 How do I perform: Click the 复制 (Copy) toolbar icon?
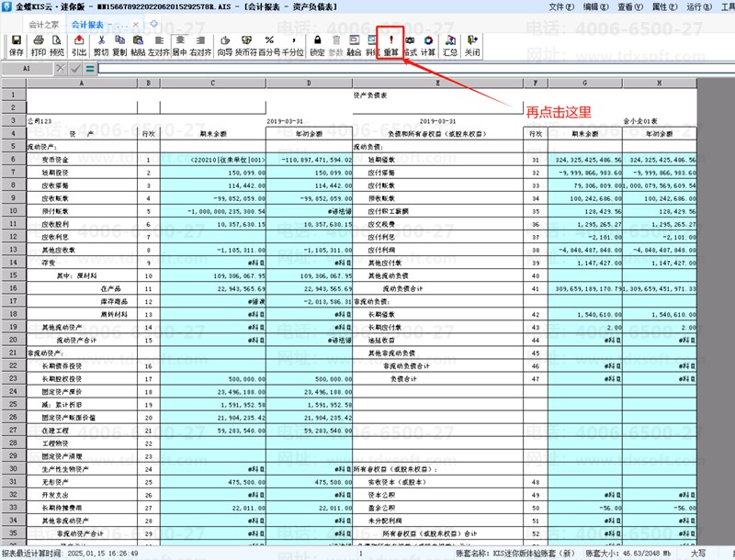120,45
